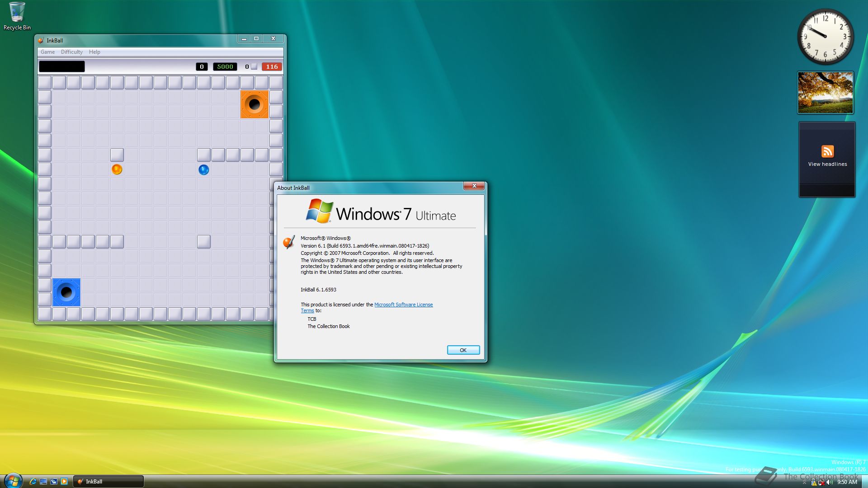This screenshot has width=868, height=488.
Task: Click the orange ball on the board
Action: tap(117, 169)
